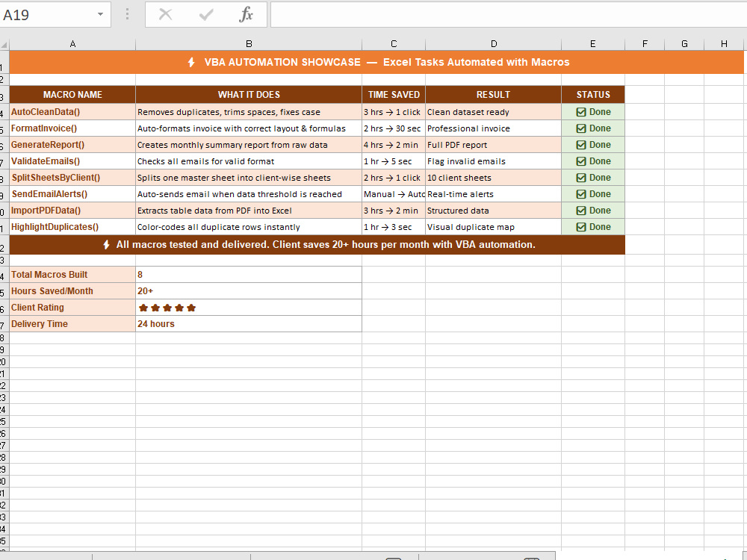Select column C header

pos(394,44)
